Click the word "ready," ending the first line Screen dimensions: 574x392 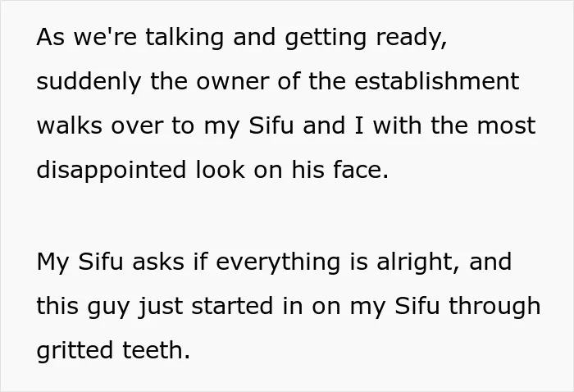point(411,39)
